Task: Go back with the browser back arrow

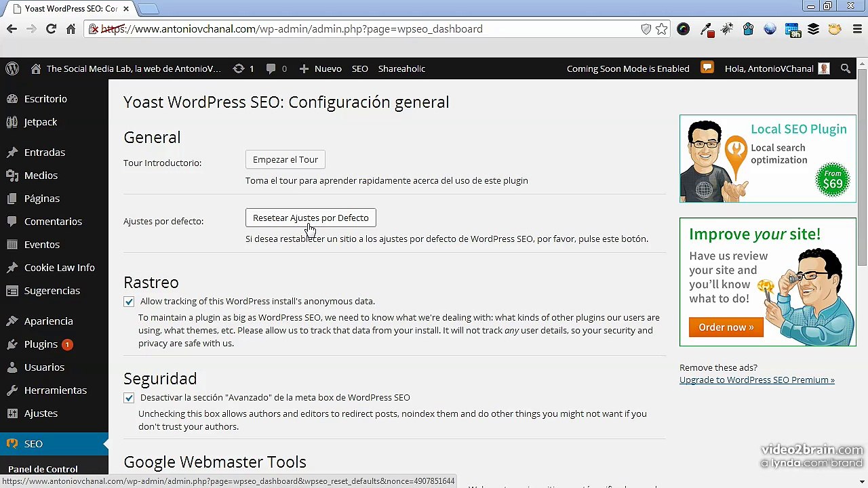Action: [x=12, y=29]
